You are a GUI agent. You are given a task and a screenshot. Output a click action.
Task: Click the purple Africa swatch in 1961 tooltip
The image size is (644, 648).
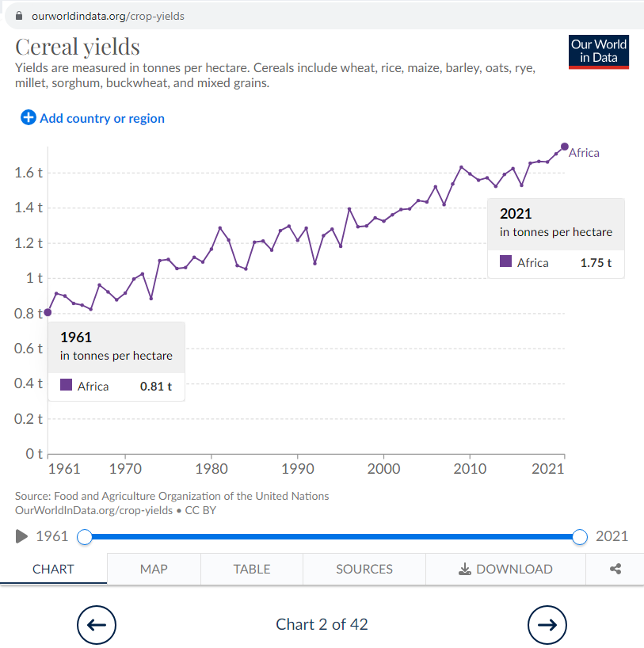point(66,385)
